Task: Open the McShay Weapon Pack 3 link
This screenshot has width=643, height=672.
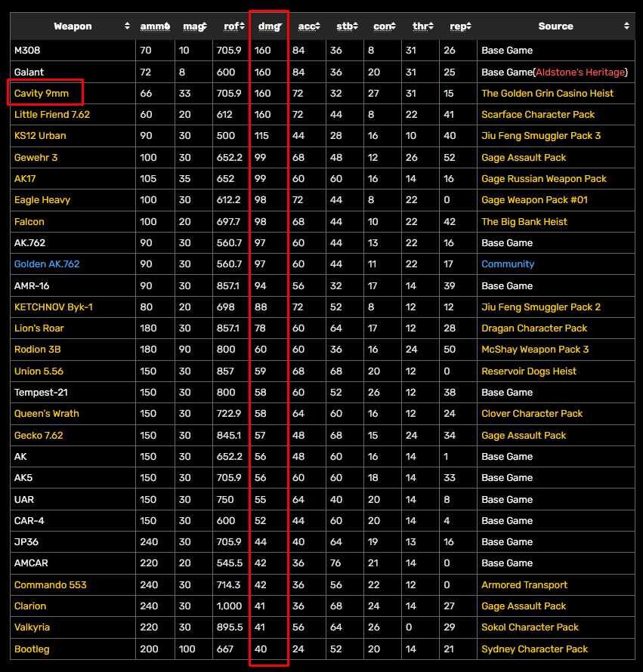Action: point(535,350)
